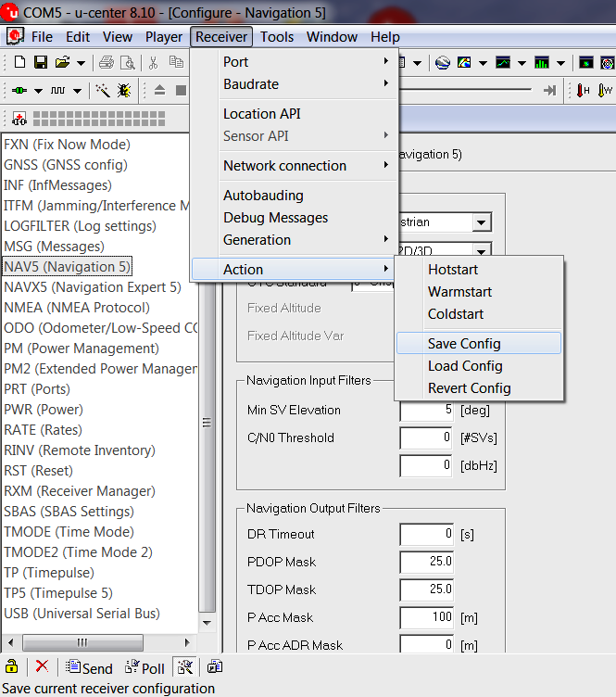The height and width of the screenshot is (697, 616).
Task: Click the u-center document icon beside File
Action: pos(15,36)
